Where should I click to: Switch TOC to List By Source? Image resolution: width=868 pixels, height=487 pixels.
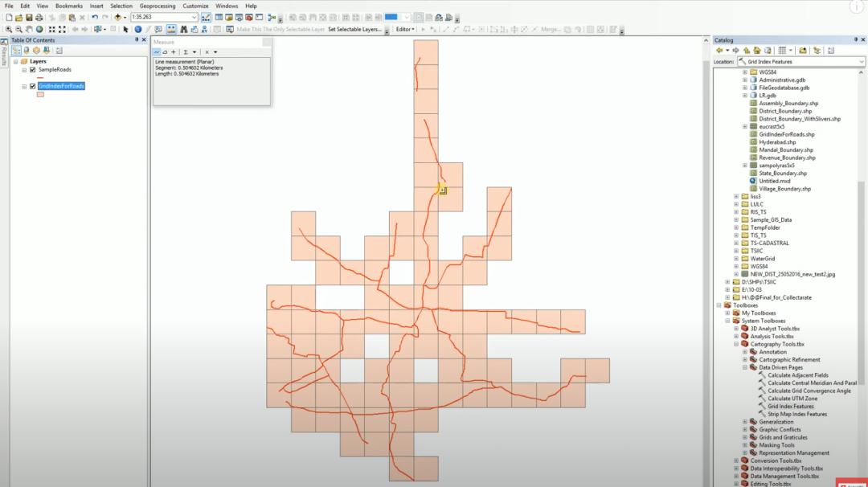point(27,51)
